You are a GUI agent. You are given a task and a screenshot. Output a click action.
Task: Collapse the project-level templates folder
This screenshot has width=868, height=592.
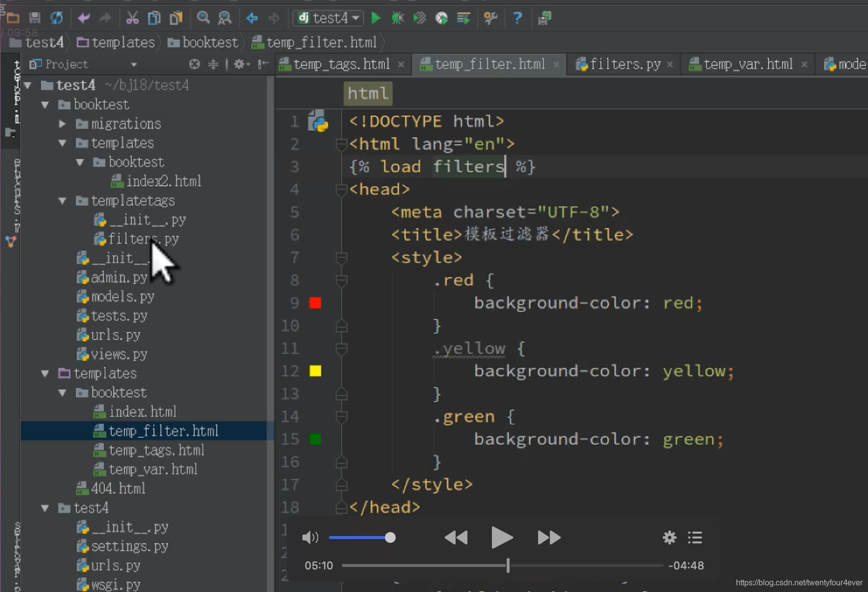pos(45,374)
